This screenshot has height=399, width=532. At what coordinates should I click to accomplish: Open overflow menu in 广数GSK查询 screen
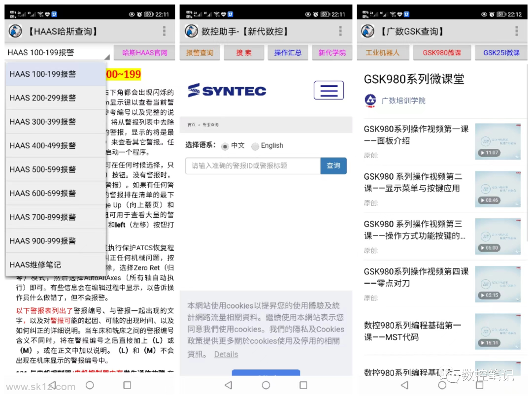(516, 31)
